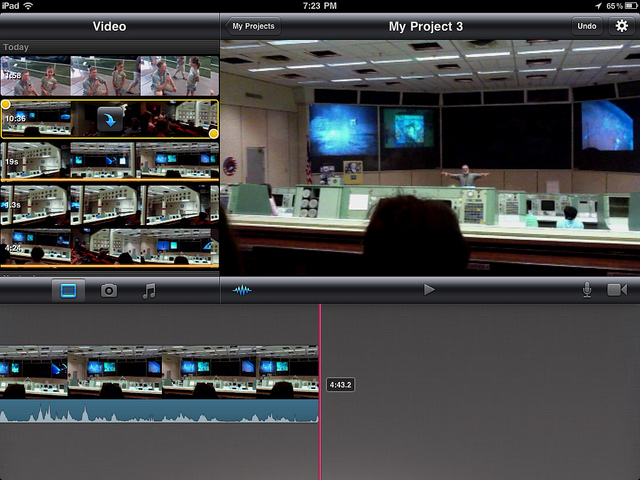This screenshot has height=480, width=640.
Task: Check battery status at 65%
Action: (x=621, y=6)
